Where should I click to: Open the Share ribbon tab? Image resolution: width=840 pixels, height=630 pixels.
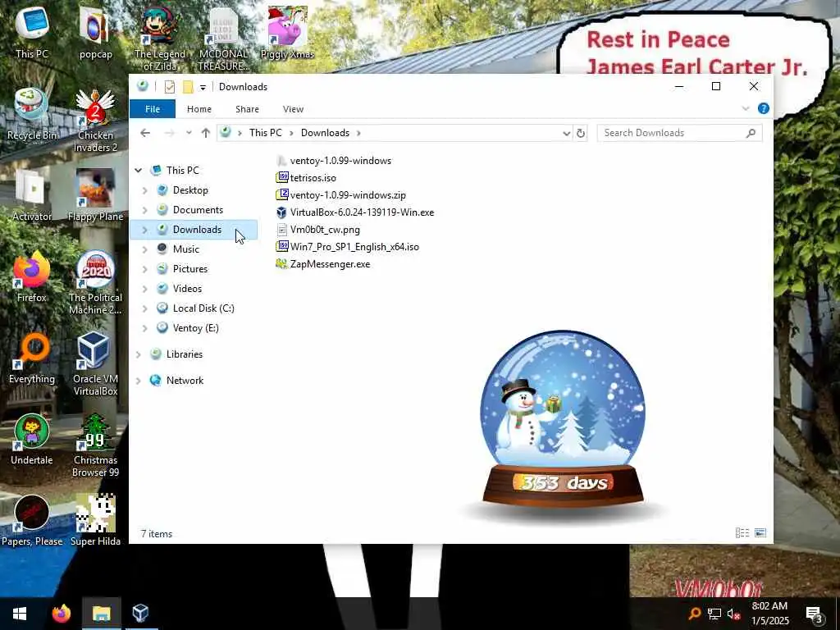[247, 109]
